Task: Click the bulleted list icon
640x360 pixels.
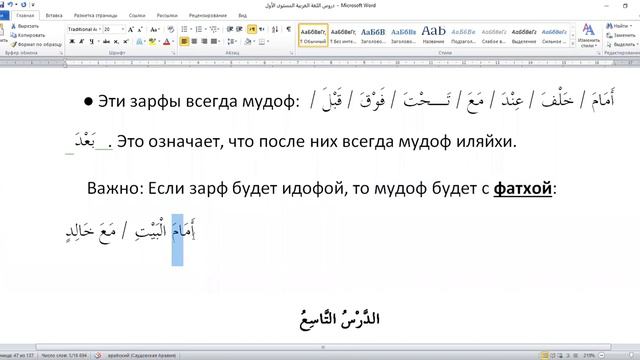Action: [x=184, y=29]
